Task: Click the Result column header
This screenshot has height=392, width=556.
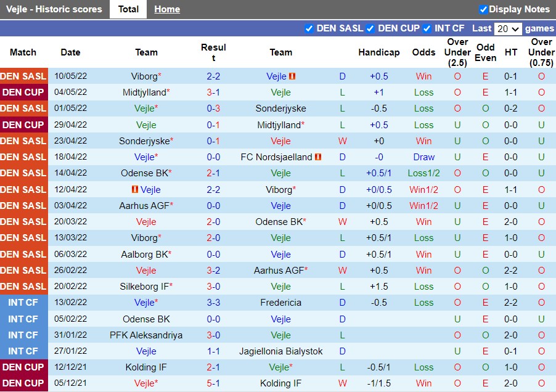Action: pos(213,52)
